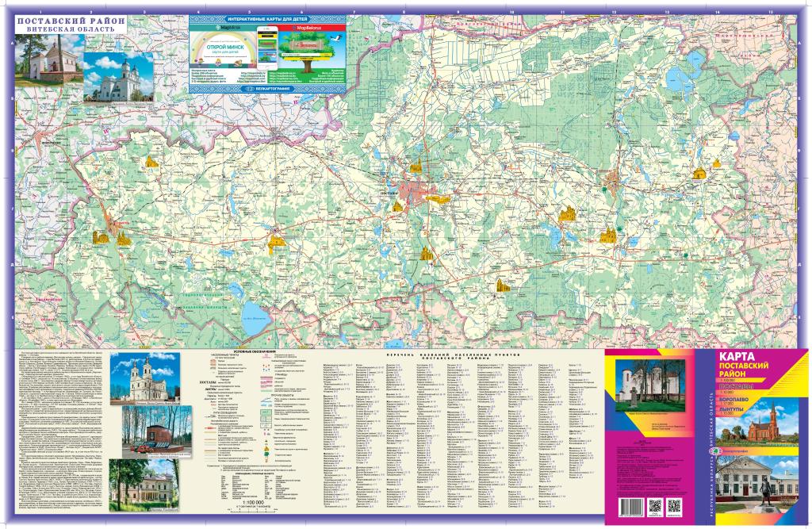Viewport: 812px width, 529px height.
Task: Click the ИНТЕРАКТИВНЫЕ КАРТЫ ДЛЯ ДЕТЕЙ banner heading
Action: 266,18
